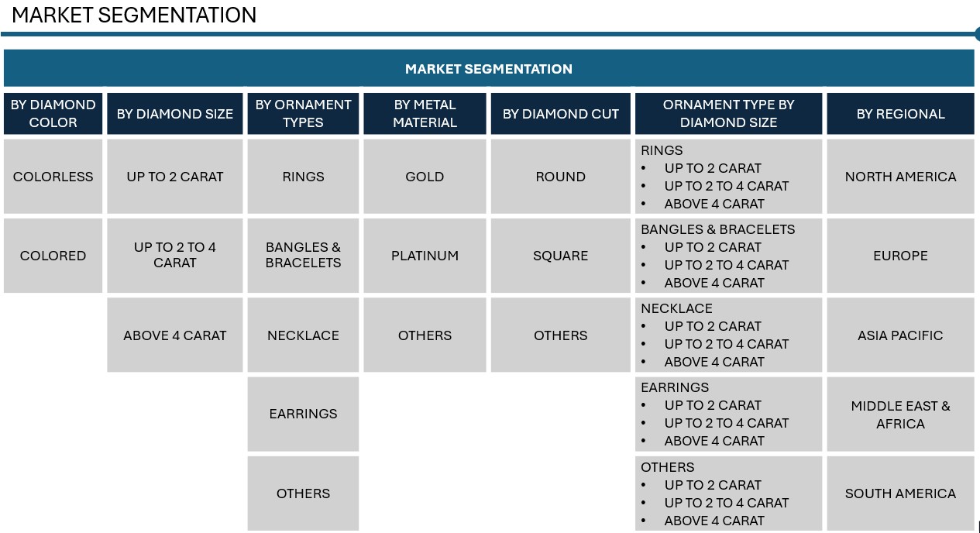Viewport: 980px width, 533px height.
Task: Click Ornament Type By Diamond Size header
Action: click(x=728, y=114)
